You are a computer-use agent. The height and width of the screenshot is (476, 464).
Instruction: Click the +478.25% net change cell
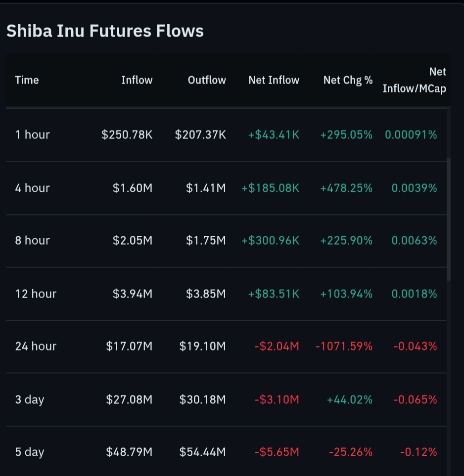pyautogui.click(x=346, y=188)
